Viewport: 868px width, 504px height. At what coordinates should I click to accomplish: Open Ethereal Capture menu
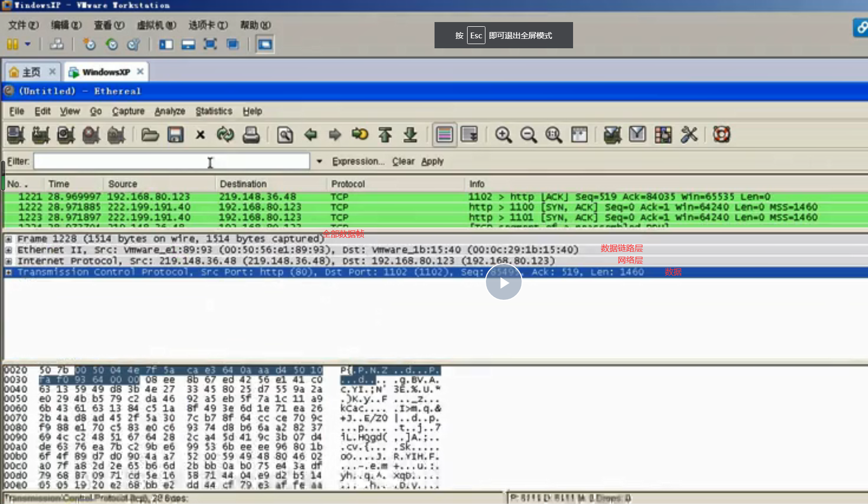pyautogui.click(x=128, y=111)
